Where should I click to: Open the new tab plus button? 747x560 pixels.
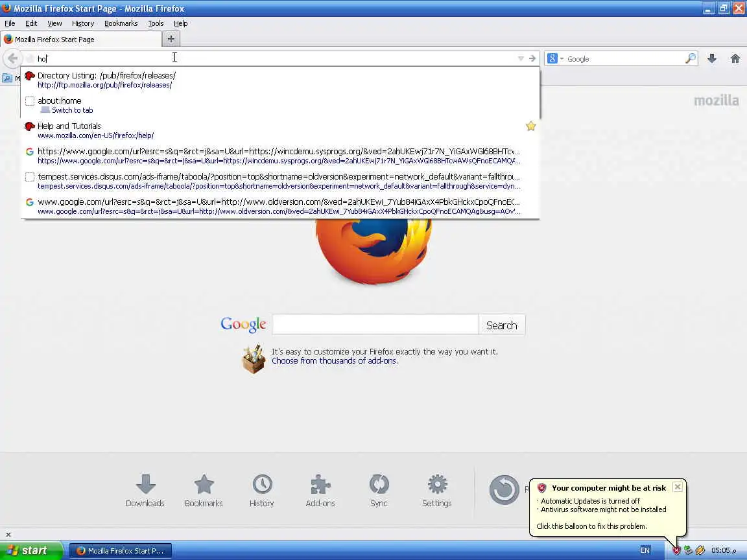[x=171, y=39]
